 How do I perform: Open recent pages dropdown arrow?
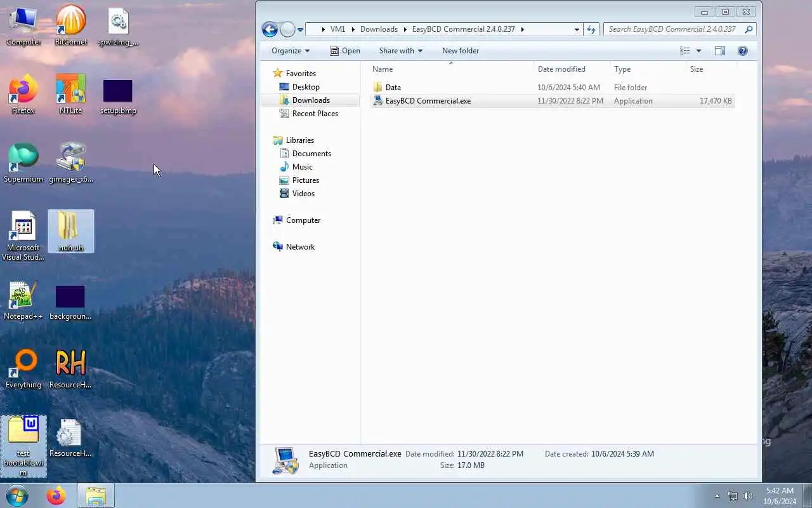pos(301,30)
